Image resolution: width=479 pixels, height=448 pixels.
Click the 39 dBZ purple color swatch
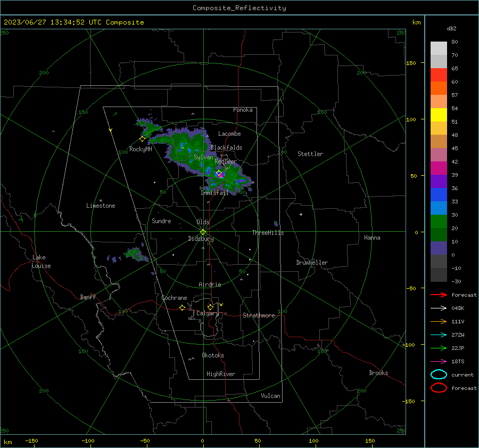pos(439,181)
